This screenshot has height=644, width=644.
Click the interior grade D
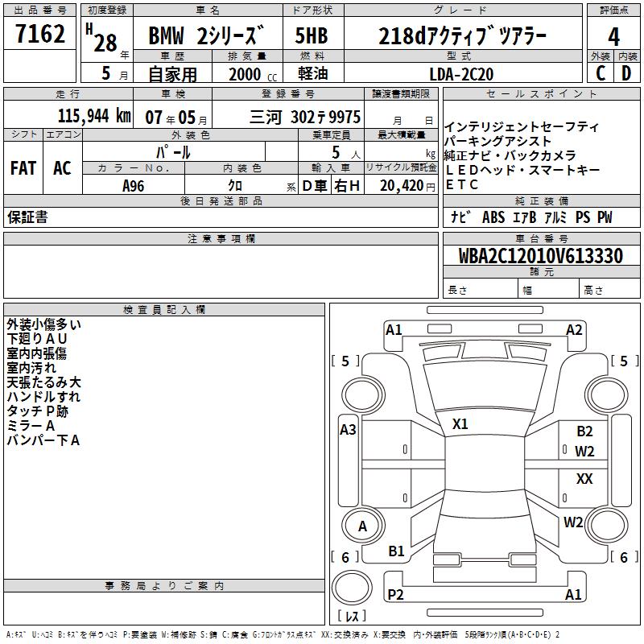626,73
